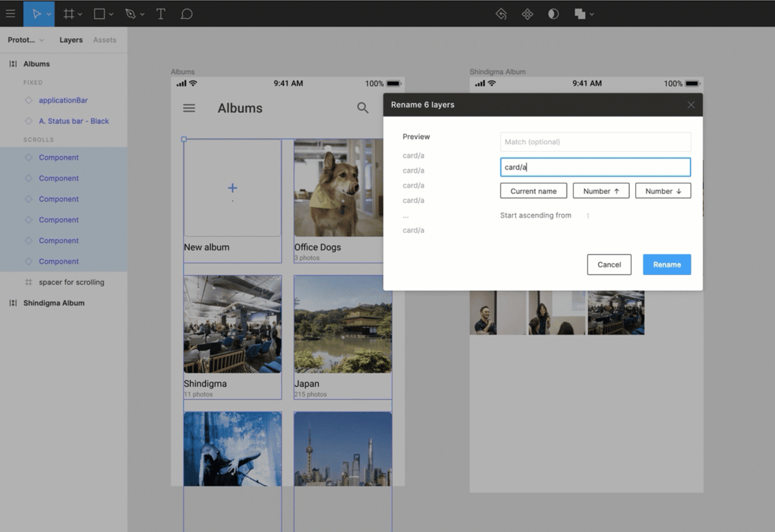The image size is (775, 532).
Task: Select the Text tool
Action: [161, 14]
